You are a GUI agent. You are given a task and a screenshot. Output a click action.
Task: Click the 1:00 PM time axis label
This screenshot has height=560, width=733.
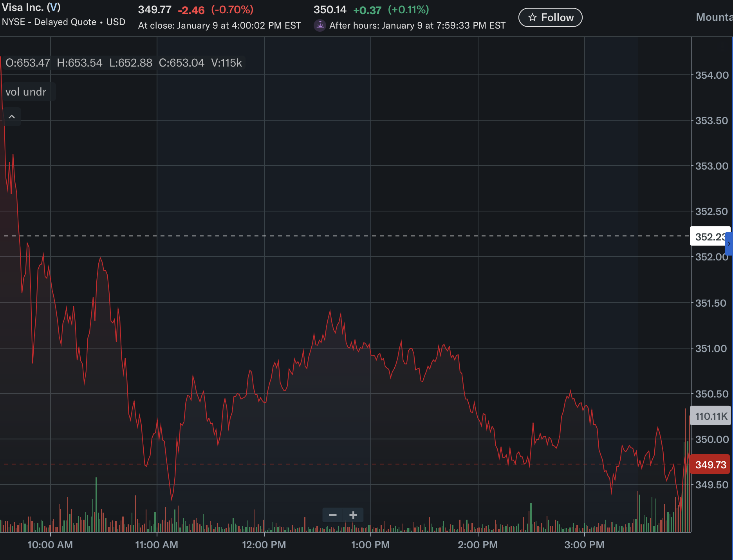pyautogui.click(x=370, y=545)
